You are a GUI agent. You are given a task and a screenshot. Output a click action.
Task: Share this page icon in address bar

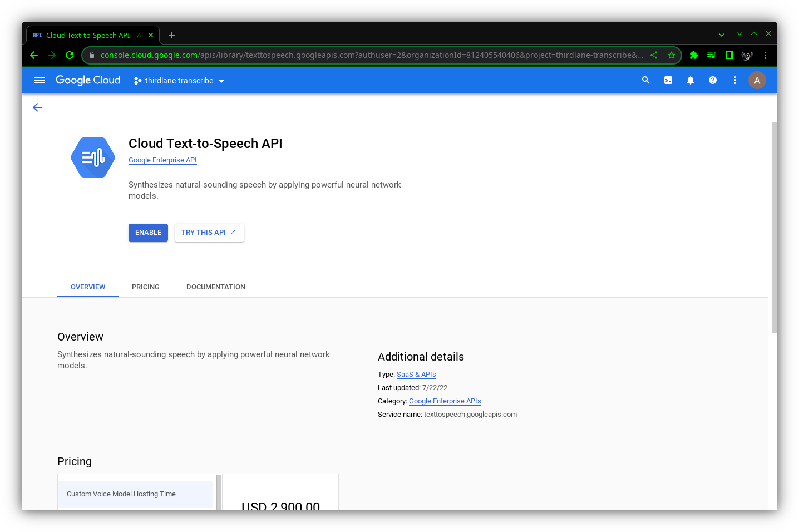tap(654, 55)
